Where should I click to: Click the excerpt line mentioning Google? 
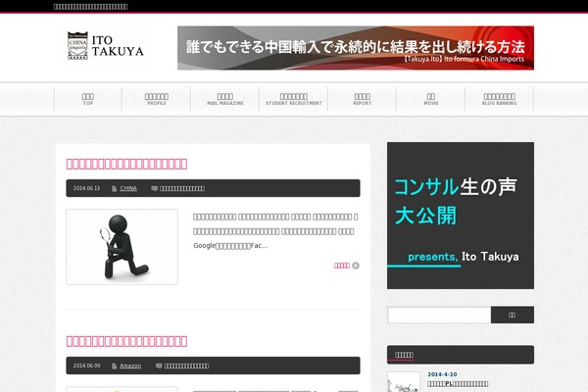(x=230, y=246)
